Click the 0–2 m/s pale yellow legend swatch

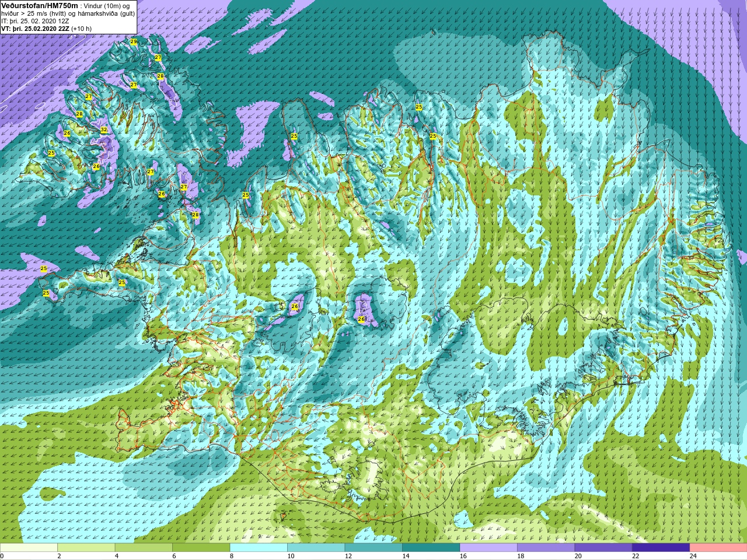pos(29,548)
